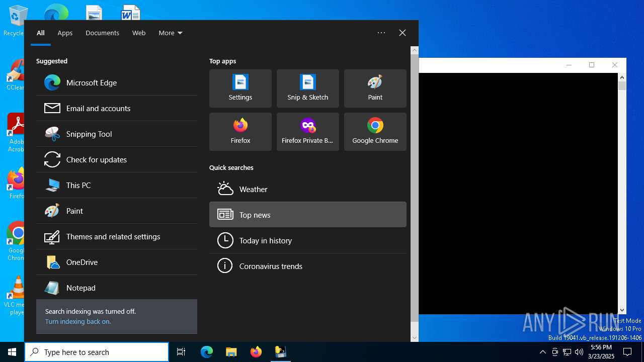Click the Type here to search box
The width and height of the screenshot is (644, 362).
[x=97, y=352]
